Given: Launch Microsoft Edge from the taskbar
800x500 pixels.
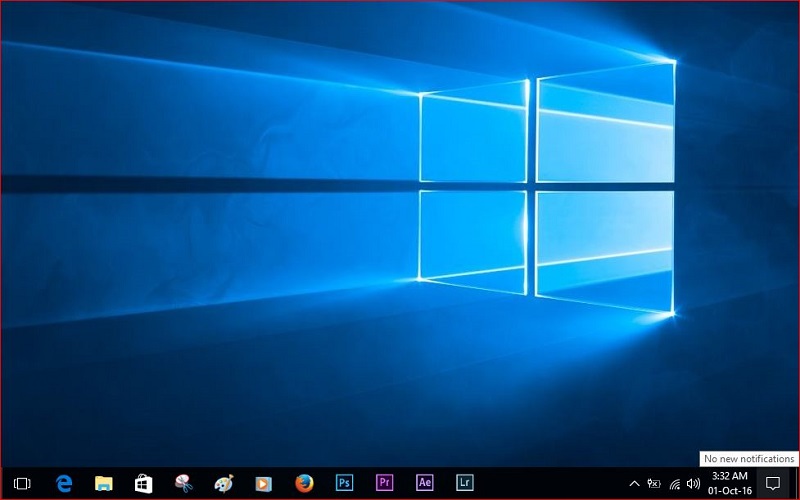Looking at the screenshot, I should pos(64,483).
